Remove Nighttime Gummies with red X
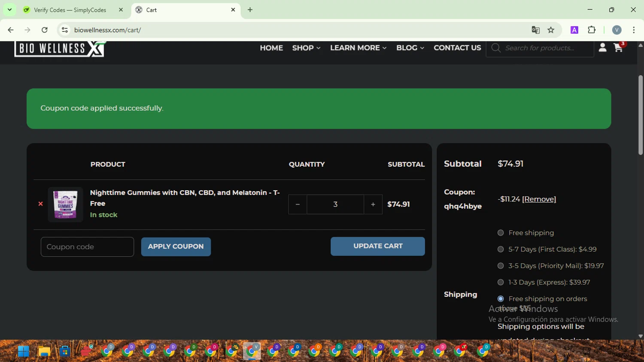Image resolution: width=644 pixels, height=362 pixels. click(41, 204)
